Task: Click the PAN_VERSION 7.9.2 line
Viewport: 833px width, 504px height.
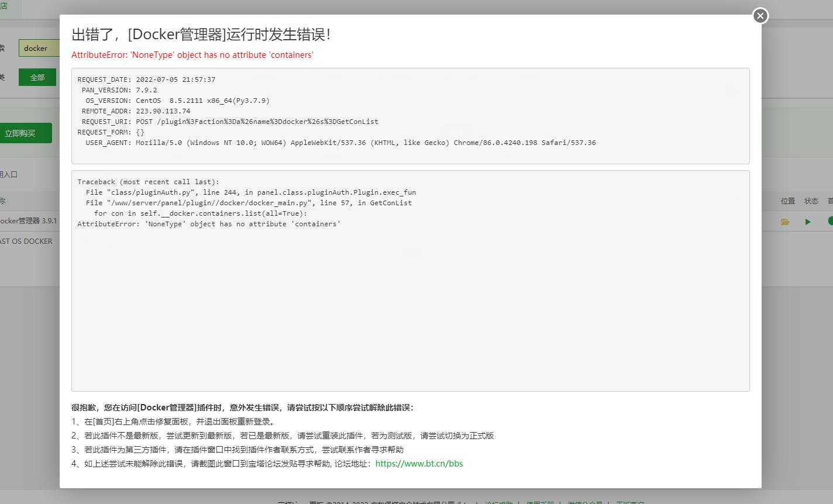Action: click(119, 90)
